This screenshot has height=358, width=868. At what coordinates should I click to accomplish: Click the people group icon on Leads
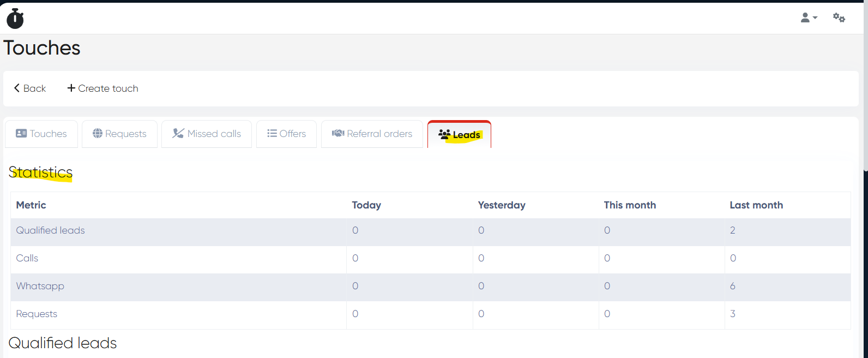point(444,134)
